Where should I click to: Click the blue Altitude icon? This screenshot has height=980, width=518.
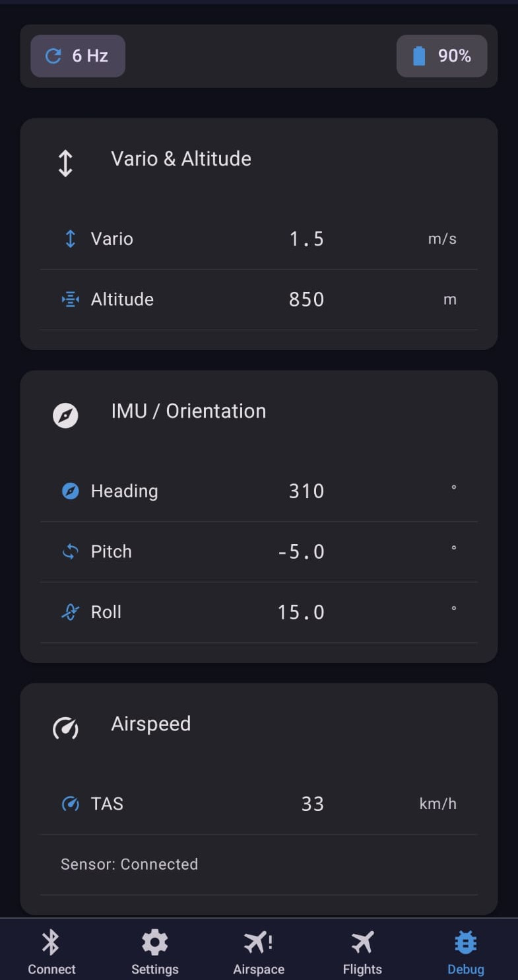coord(70,299)
